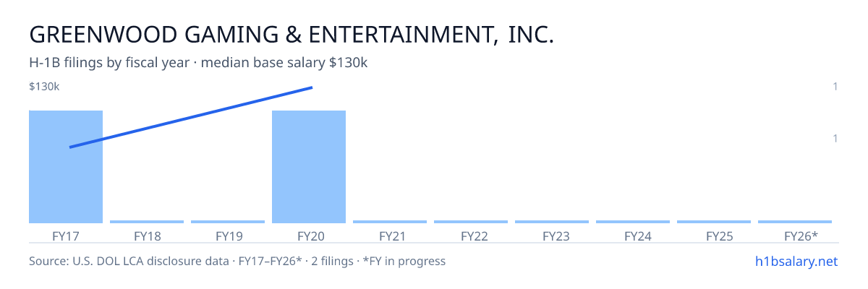Click the FY20 axis label

pos(309,236)
